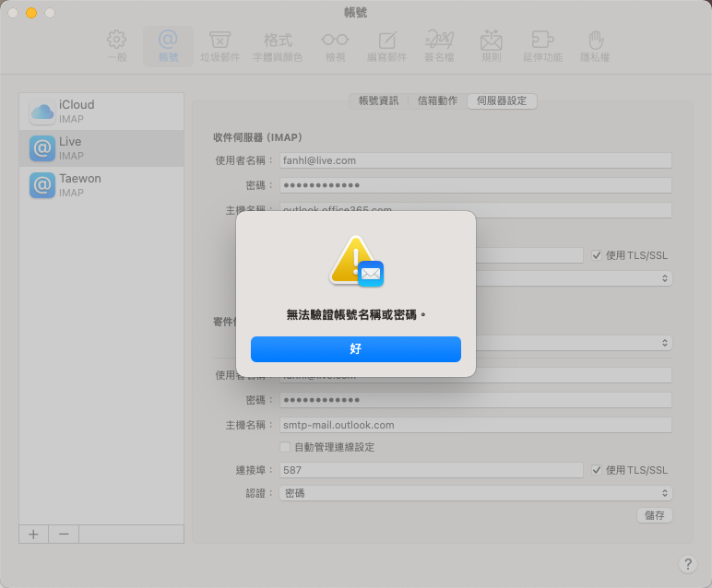The image size is (712, 588).
Task: Click the outgoing server 密碼 field
Action: [475, 400]
